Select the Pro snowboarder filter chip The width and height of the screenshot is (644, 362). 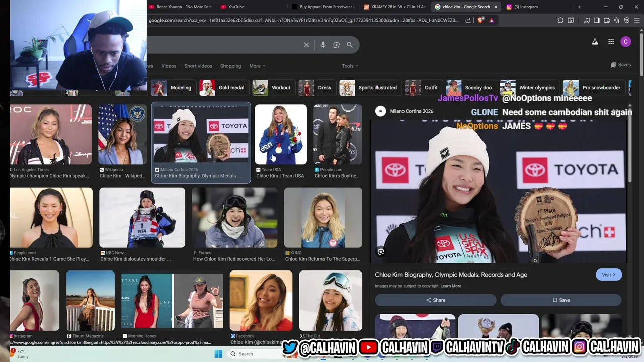(594, 87)
